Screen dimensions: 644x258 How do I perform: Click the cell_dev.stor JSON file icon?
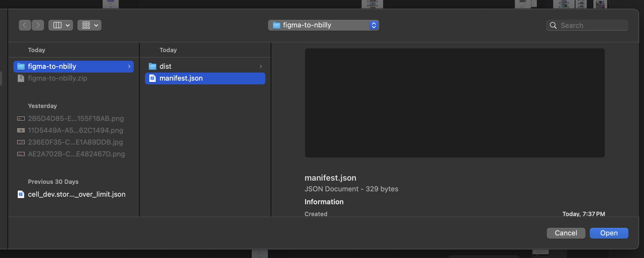point(21,194)
